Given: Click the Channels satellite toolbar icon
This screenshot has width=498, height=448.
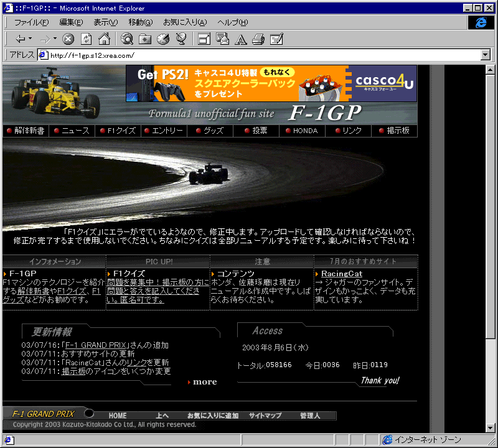Looking at the screenshot, I should (181, 39).
